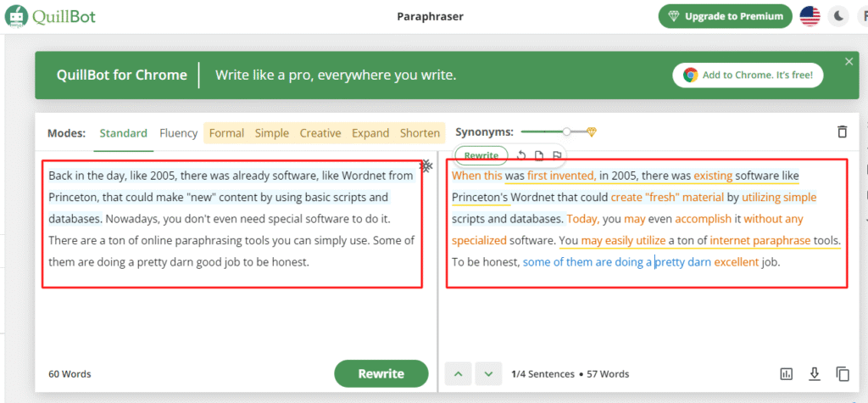Select the Expand mode tab

[x=370, y=133]
